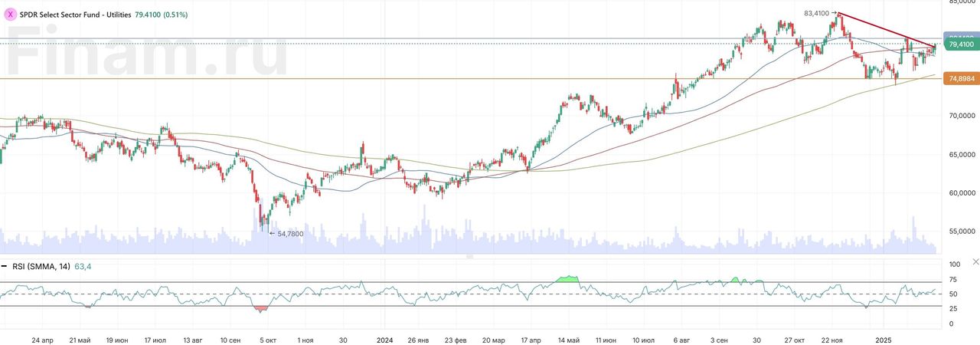Screen dimensions: 980x345
Task: Select the green 79,4100 current price label
Action: [x=961, y=45]
